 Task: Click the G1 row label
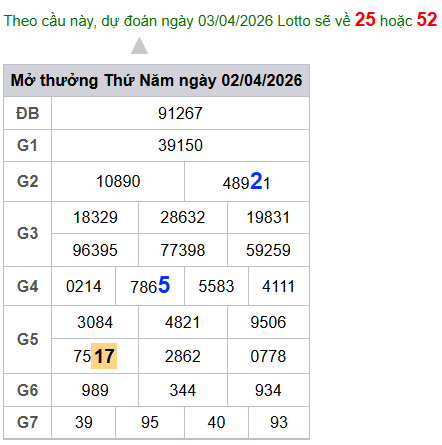coord(28,145)
